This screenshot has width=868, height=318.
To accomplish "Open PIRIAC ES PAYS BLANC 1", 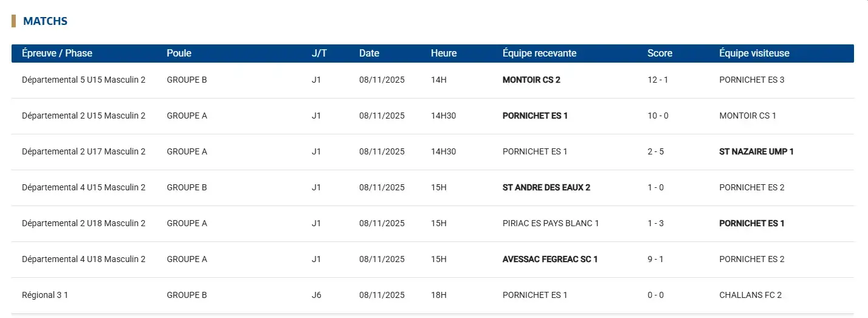I will coord(551,223).
